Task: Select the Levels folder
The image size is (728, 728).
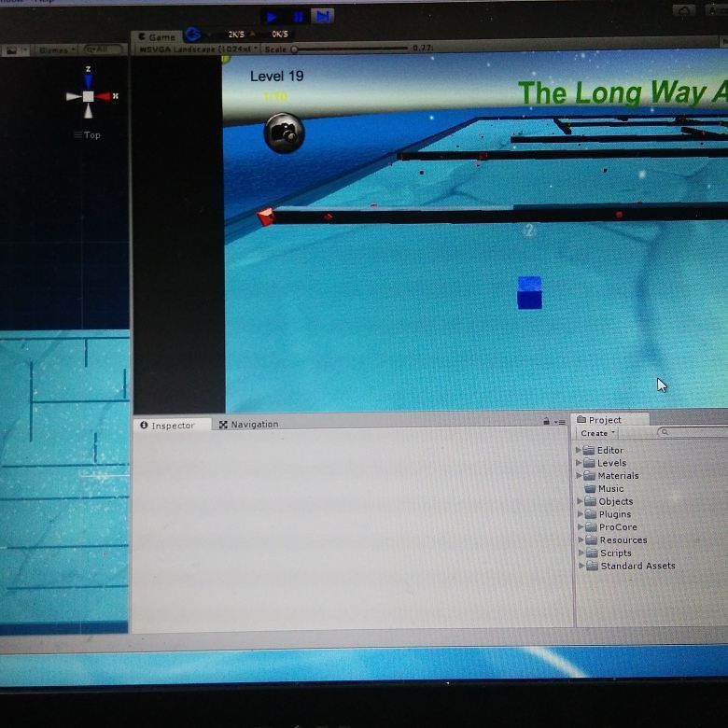Action: point(605,463)
